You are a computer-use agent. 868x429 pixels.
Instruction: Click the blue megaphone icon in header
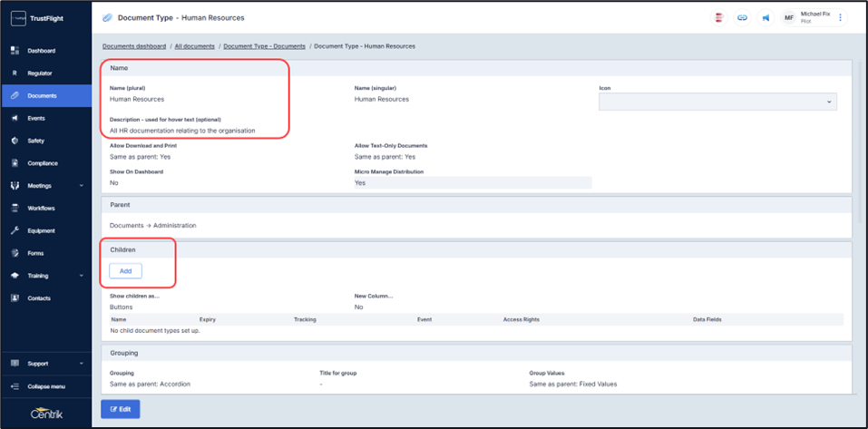click(x=766, y=18)
